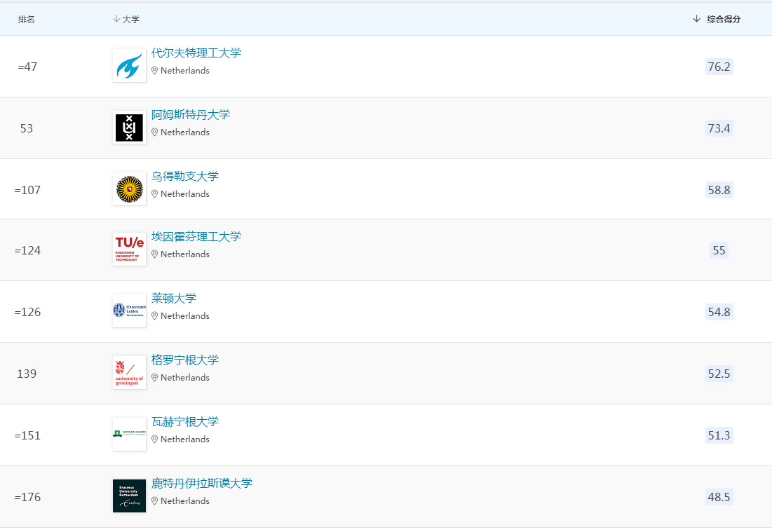Click the Erasmus University Rotterdam logo
772x532 pixels.
[x=129, y=496]
